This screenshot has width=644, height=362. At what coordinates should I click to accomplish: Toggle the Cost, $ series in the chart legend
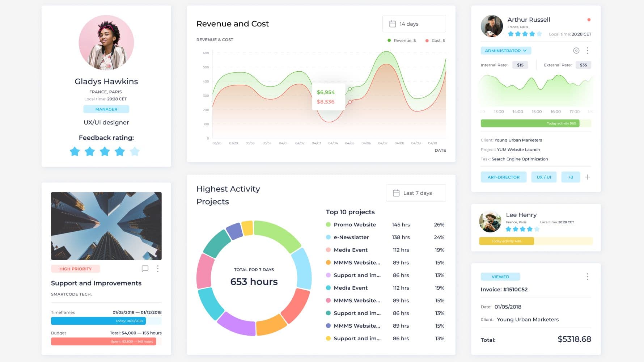coord(435,41)
